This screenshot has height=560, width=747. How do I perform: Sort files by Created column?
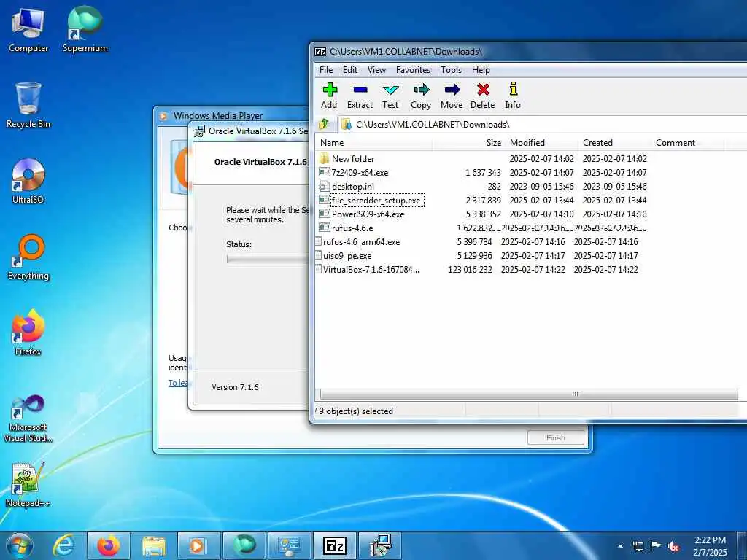(615, 143)
